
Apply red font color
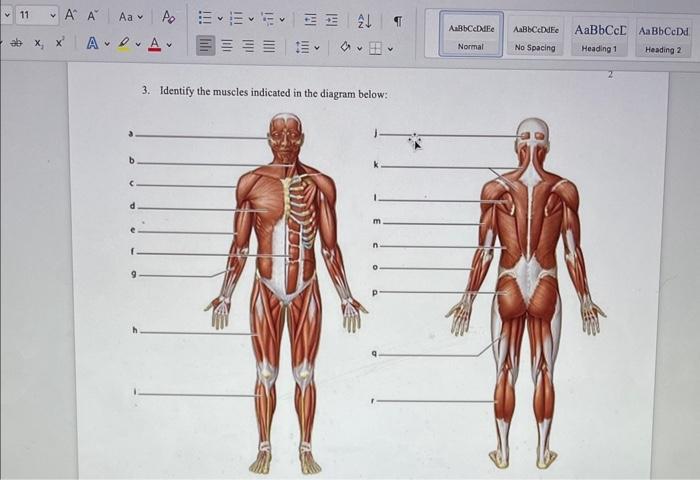pos(154,44)
